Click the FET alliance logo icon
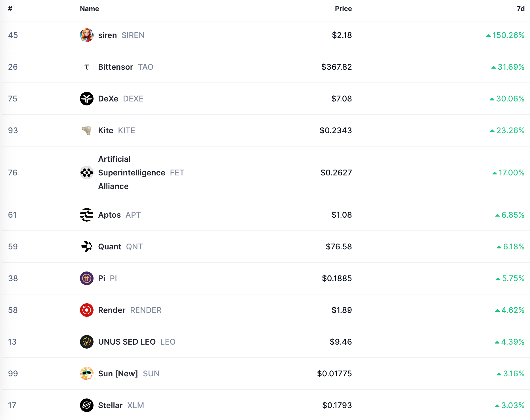The image size is (530, 420). coord(87,173)
